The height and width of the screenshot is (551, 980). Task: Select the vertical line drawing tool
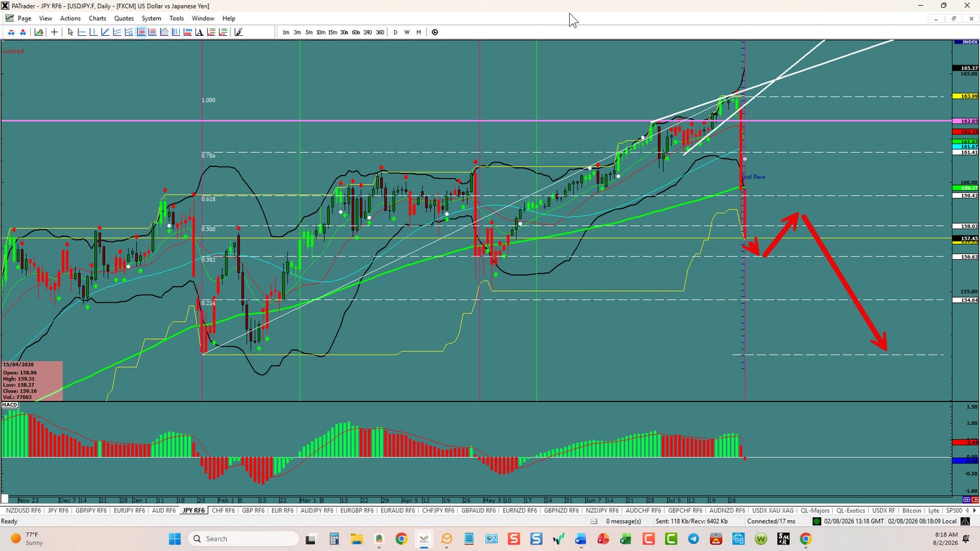(x=93, y=32)
